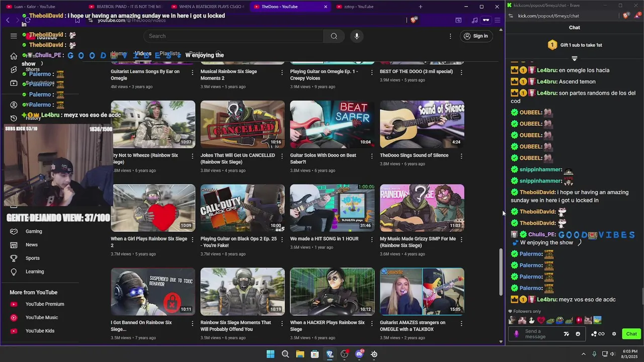
Task: Open the channel's Home tab
Action: [x=119, y=54]
